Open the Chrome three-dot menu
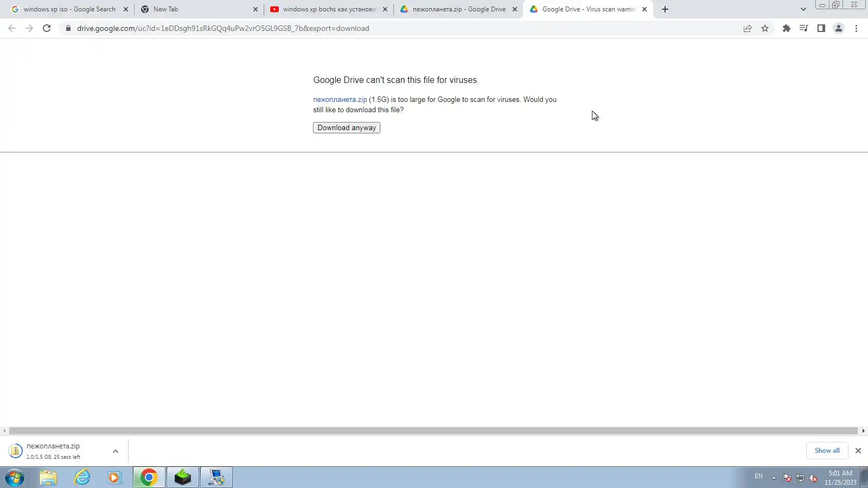 [856, 28]
